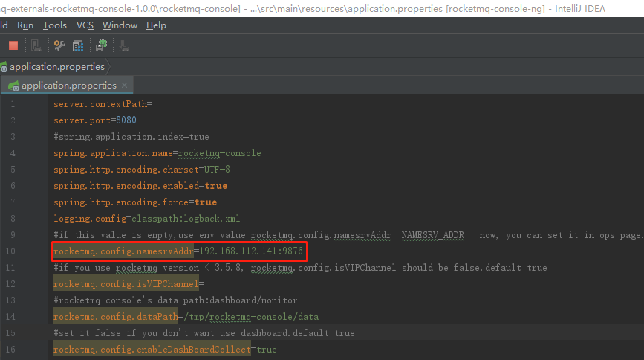Click the "#set it false" comment line
This screenshot has width=644, height=360.
204,332
